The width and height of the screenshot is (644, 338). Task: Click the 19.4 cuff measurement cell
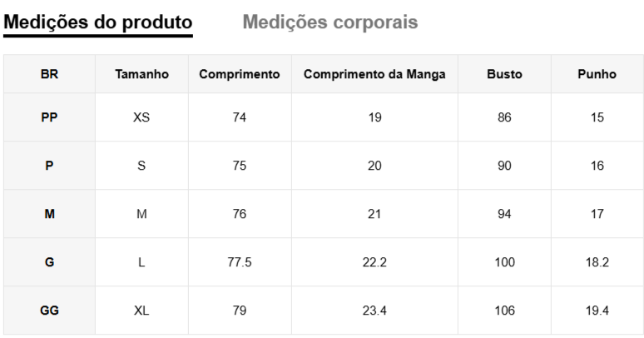click(597, 311)
